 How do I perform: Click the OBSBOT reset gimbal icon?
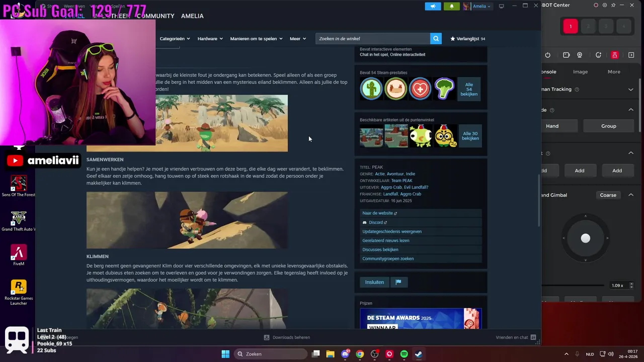coord(598,55)
